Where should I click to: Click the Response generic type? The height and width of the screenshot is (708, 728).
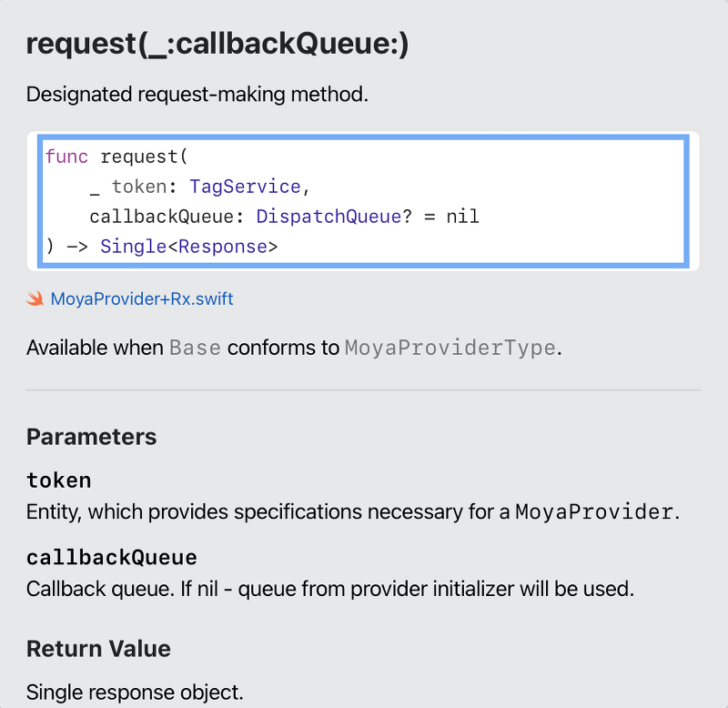click(222, 247)
